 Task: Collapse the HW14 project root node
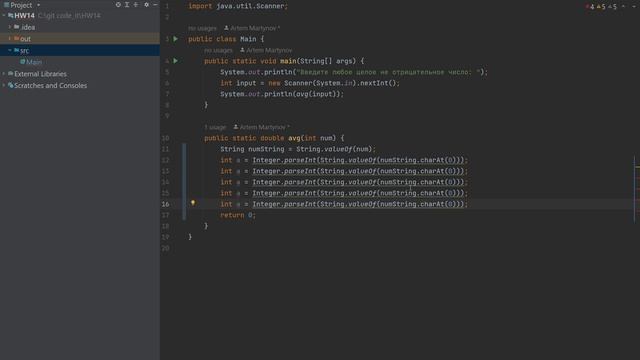point(4,16)
